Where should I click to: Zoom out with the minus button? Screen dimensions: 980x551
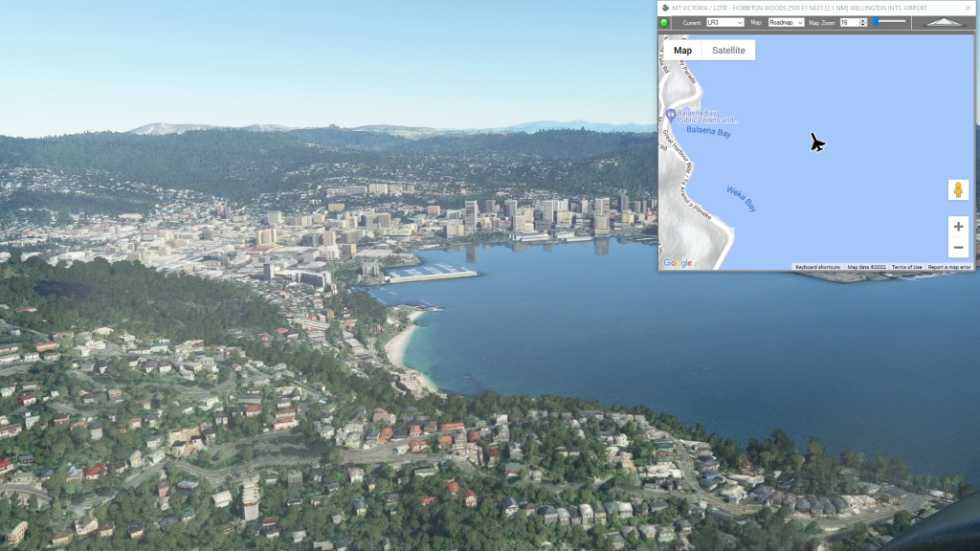958,248
